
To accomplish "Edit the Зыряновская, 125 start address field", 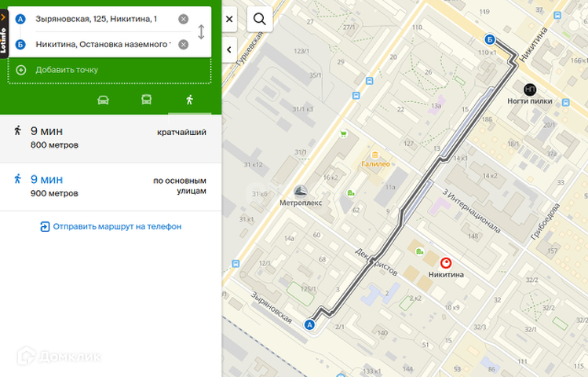I will pos(101,19).
